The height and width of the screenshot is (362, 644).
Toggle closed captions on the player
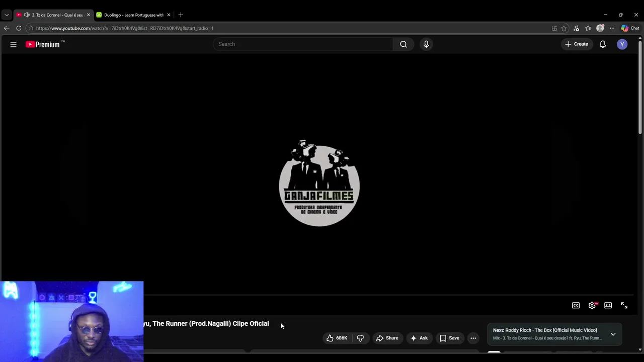(576, 305)
